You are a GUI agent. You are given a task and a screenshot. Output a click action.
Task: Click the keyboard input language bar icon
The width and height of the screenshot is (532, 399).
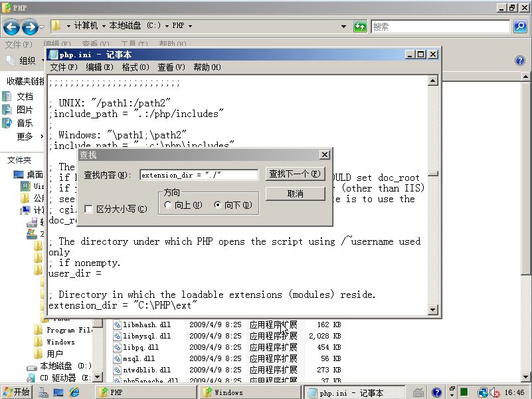click(418, 393)
